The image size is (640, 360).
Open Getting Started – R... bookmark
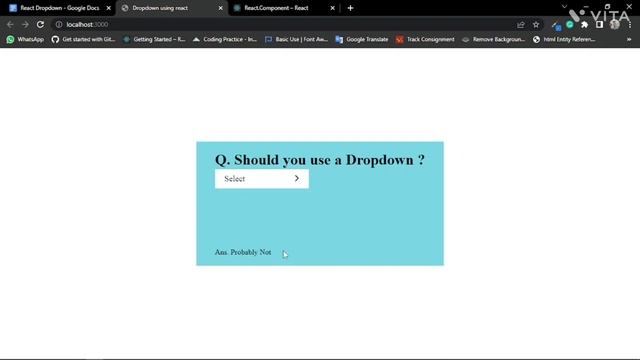tap(154, 39)
